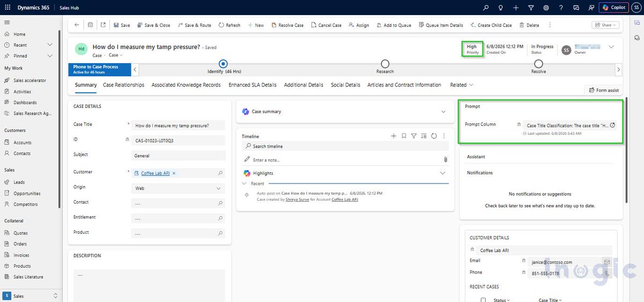
Task: Click the Search timeline field
Action: click(345, 146)
